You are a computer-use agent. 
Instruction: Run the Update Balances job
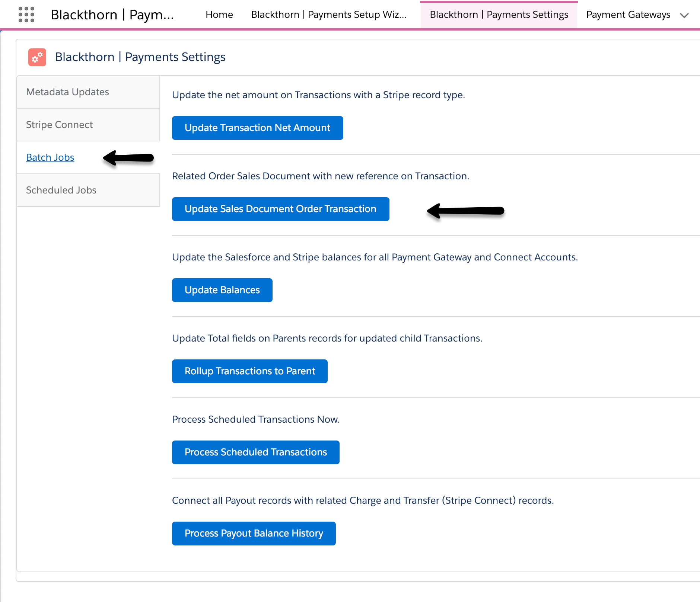[222, 290]
